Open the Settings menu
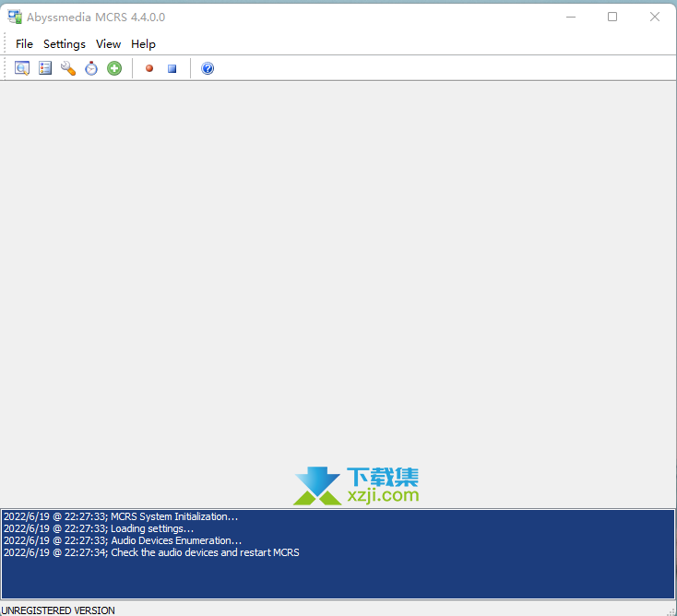This screenshot has height=616, width=677. (65, 44)
